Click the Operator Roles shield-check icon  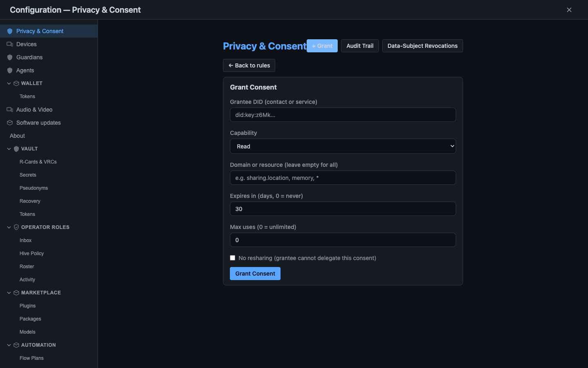(x=16, y=227)
